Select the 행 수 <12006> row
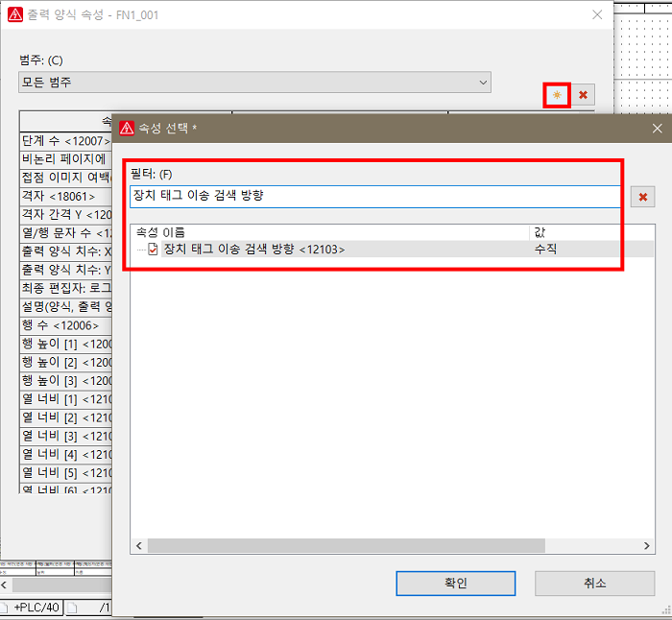The height and width of the screenshot is (620, 672). [x=66, y=325]
